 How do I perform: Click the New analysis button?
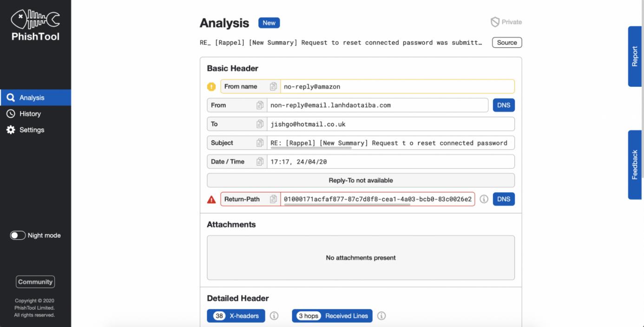tap(269, 23)
